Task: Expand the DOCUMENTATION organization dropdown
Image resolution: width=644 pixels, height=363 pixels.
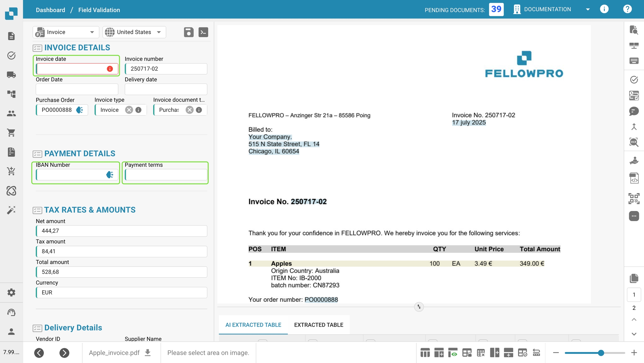Action: (588, 10)
